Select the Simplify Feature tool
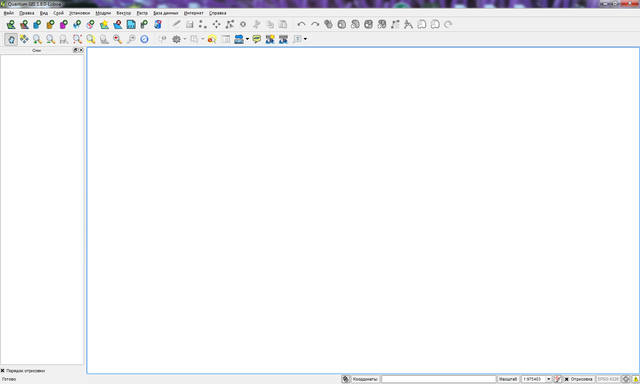This screenshot has height=384, width=640. [x=328, y=24]
